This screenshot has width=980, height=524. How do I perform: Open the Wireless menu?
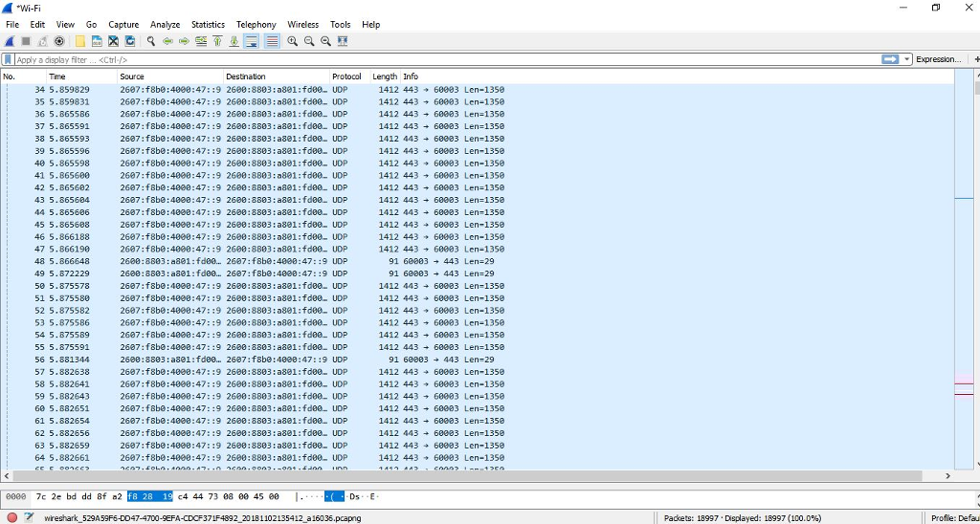coord(303,24)
